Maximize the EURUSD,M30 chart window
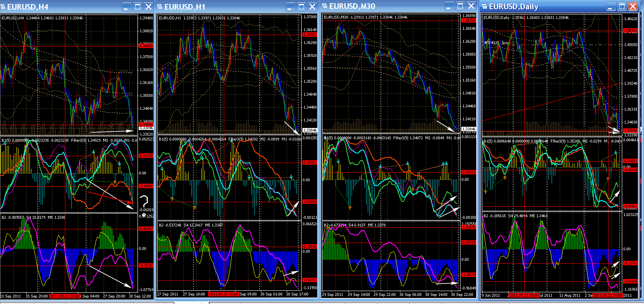The width and height of the screenshot is (644, 304). click(x=461, y=6)
